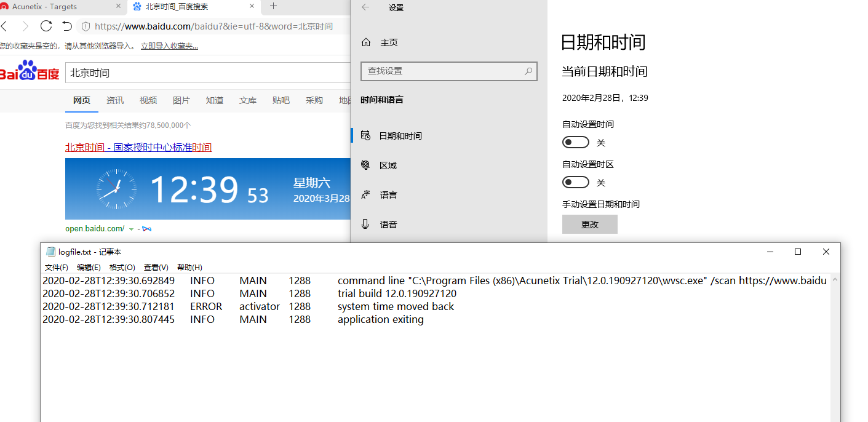Screen dimensions: 868x422
Task: Click the 更改 button to set date manually
Action: [590, 225]
